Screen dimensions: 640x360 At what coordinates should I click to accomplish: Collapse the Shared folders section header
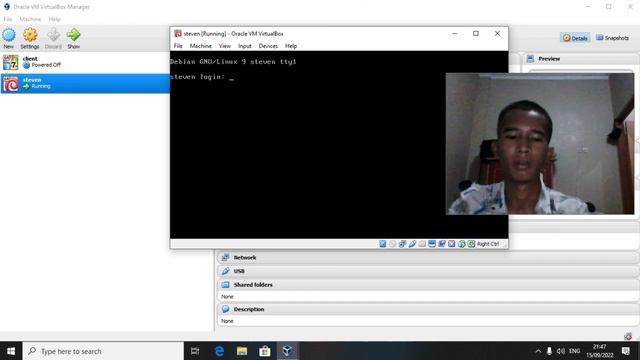coord(428,285)
